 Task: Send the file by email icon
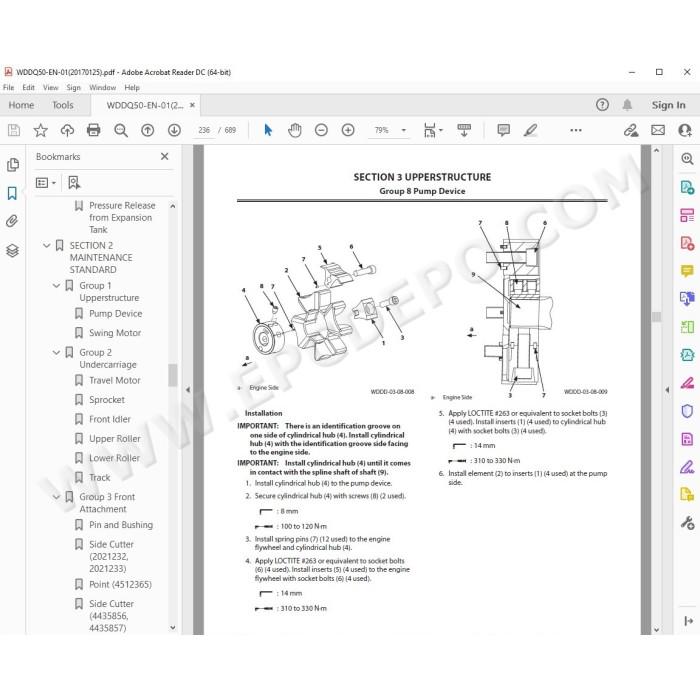tap(658, 130)
